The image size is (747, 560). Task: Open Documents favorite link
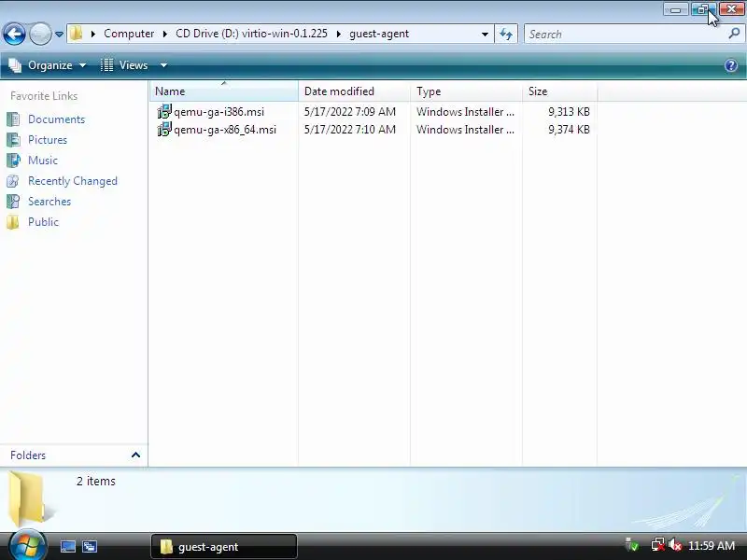click(56, 119)
